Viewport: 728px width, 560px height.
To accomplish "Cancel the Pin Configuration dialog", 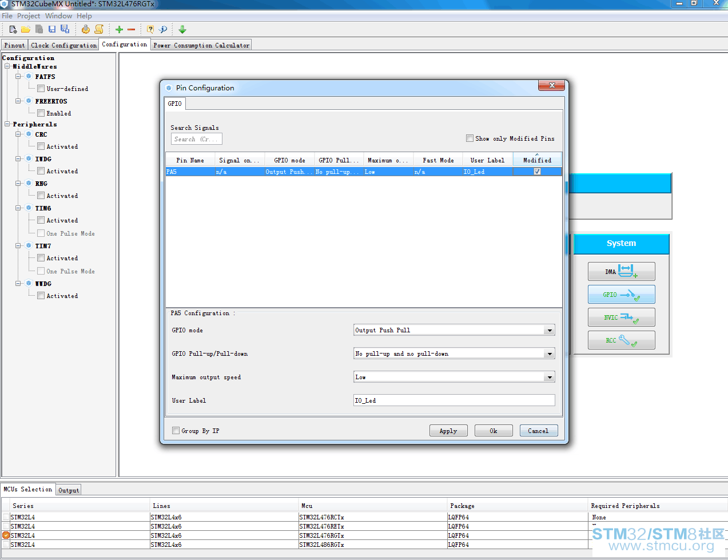I will point(538,431).
